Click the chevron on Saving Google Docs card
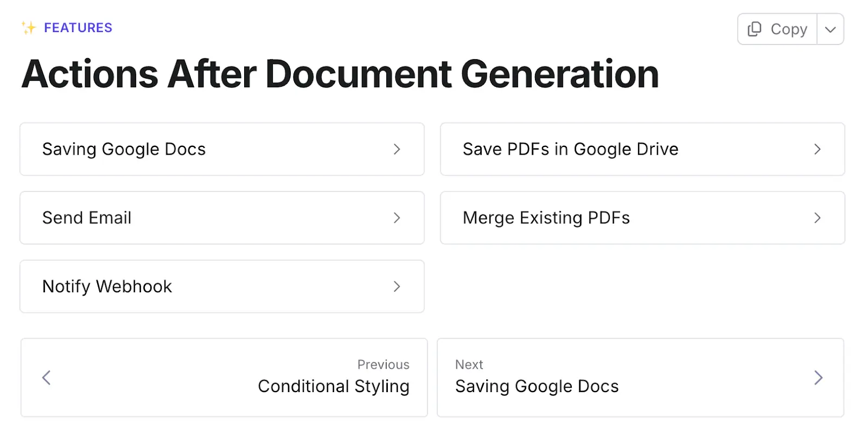Viewport: 868px width, 442px height. pos(397,149)
